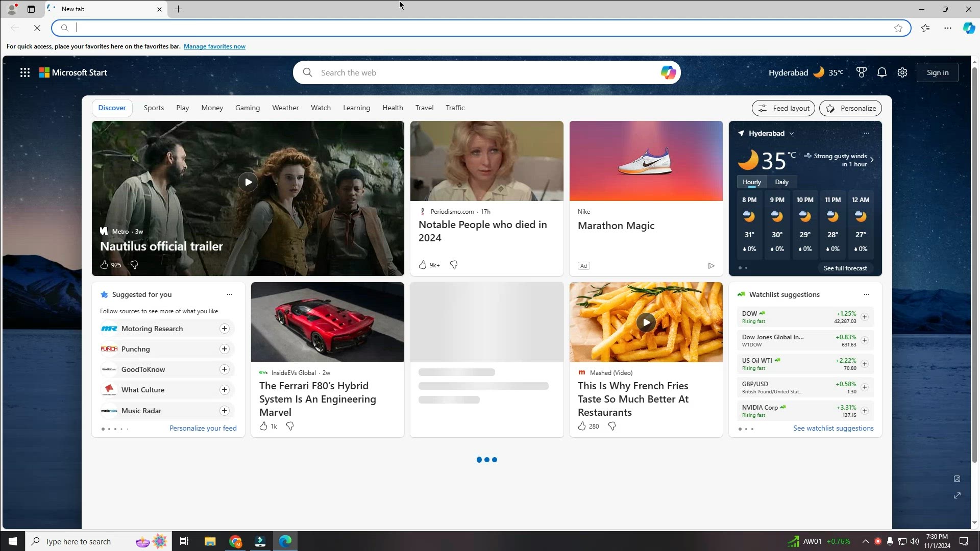The image size is (980, 551).
Task: Open the Copilot icon in Edge toolbar
Action: [968, 28]
